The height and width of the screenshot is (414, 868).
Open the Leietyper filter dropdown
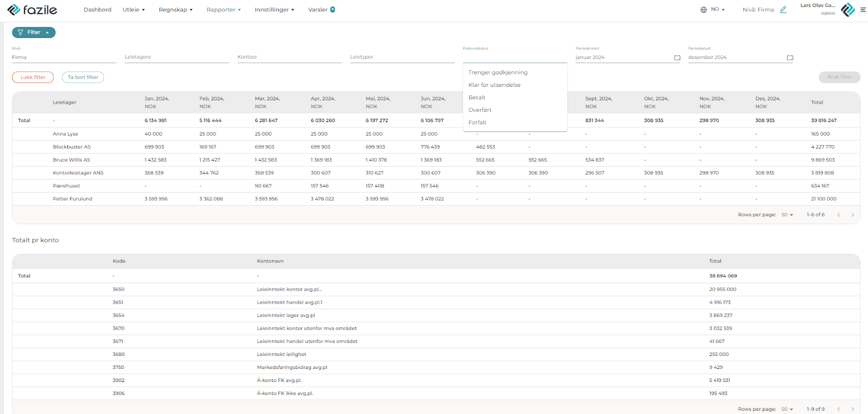[403, 57]
